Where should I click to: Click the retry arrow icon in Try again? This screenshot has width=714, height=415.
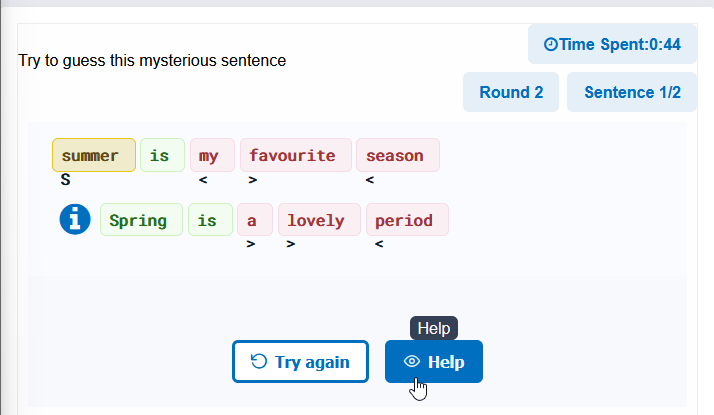click(259, 361)
